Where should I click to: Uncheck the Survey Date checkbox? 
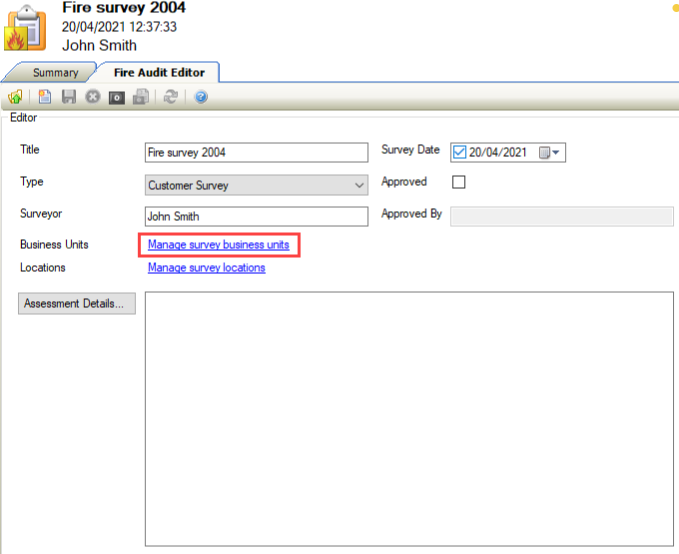click(460, 152)
